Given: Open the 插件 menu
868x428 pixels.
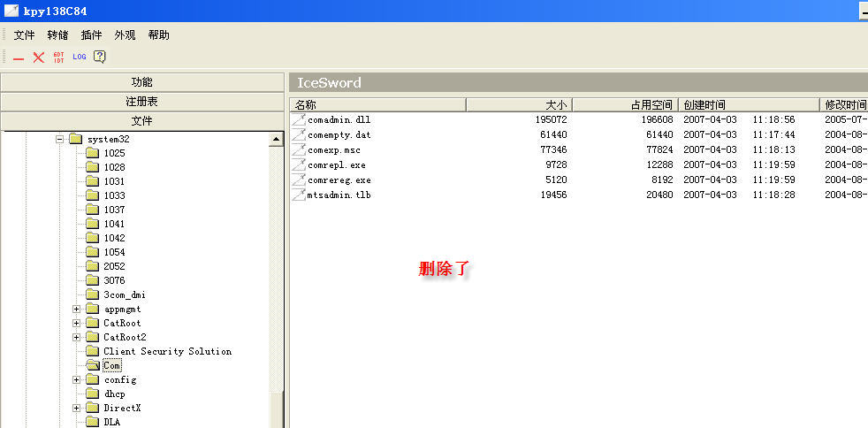Looking at the screenshot, I should click(x=91, y=35).
